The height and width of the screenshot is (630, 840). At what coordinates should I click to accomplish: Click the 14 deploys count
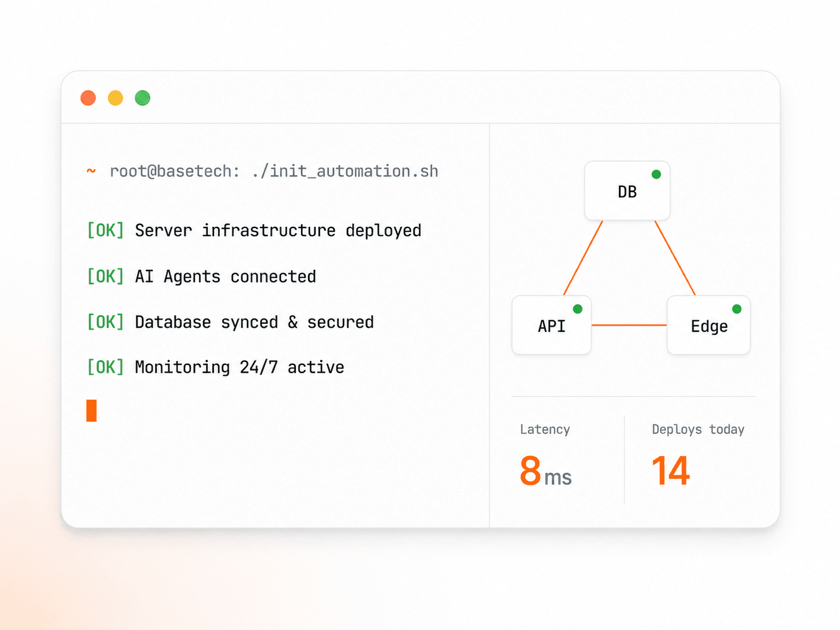click(x=671, y=471)
